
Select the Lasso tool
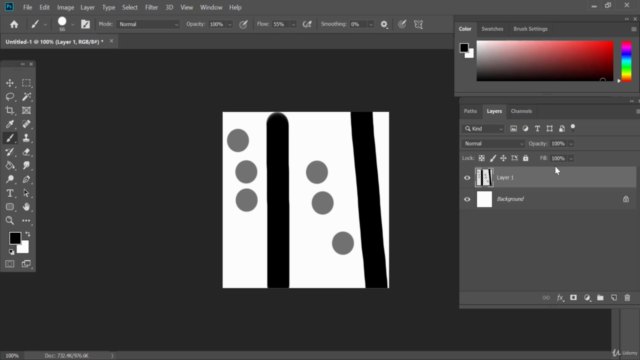10,97
